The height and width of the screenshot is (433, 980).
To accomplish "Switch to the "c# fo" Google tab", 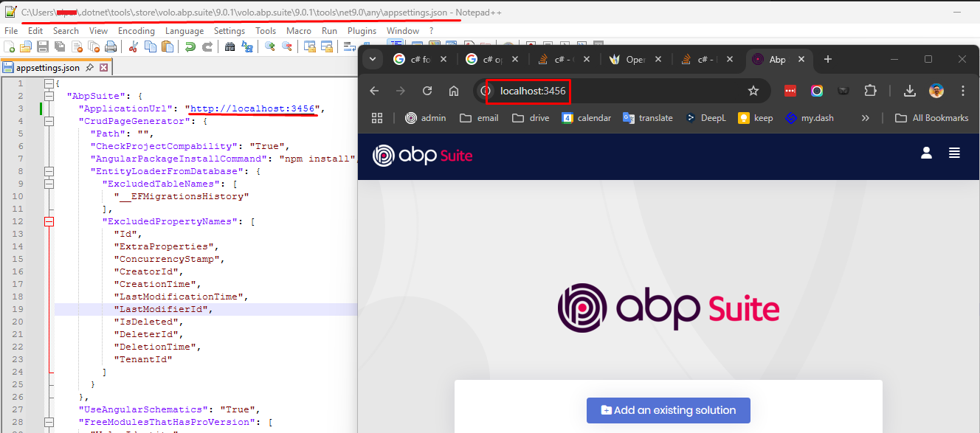I will coord(421,60).
